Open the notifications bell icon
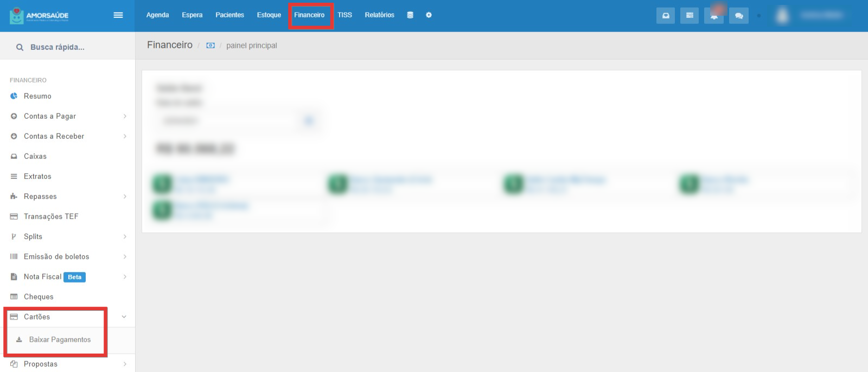Image resolution: width=868 pixels, height=372 pixels. click(714, 16)
